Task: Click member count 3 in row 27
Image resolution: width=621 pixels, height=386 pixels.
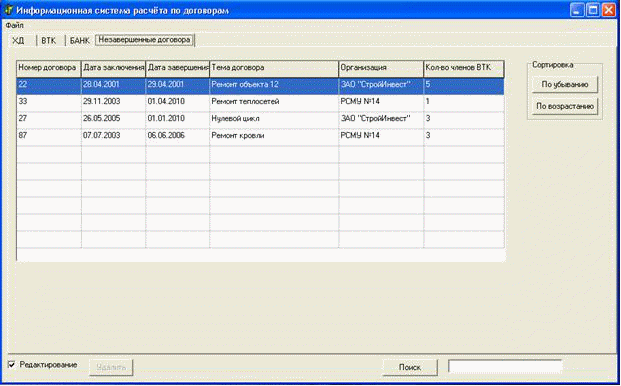Action: pos(464,120)
